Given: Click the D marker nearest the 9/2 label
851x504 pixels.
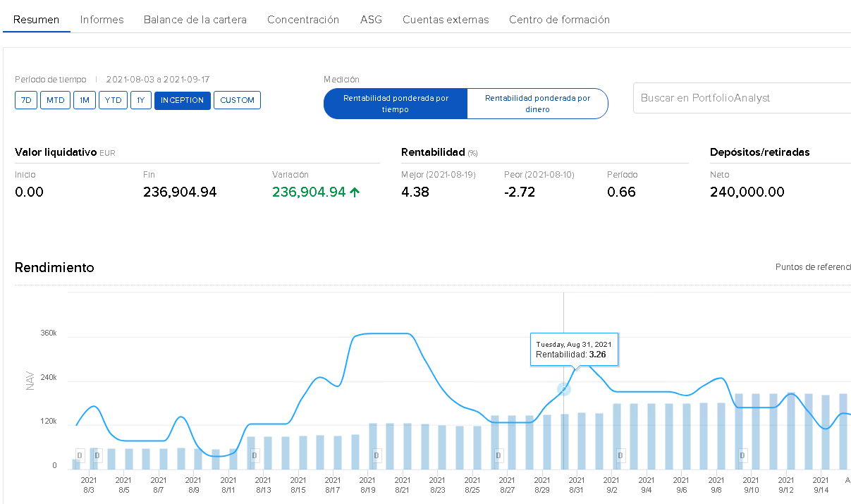Looking at the screenshot, I should (x=620, y=455).
